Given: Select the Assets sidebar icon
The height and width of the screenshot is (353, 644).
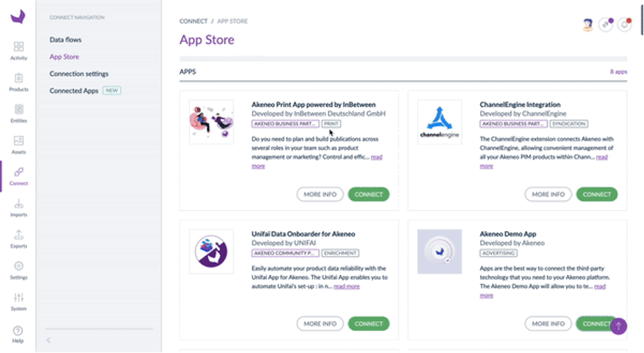Looking at the screenshot, I should tap(18, 144).
